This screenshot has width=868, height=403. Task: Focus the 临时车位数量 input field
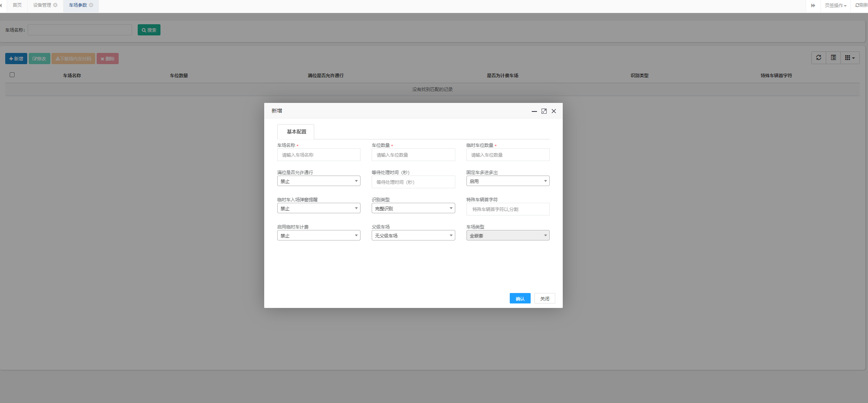[x=508, y=155]
